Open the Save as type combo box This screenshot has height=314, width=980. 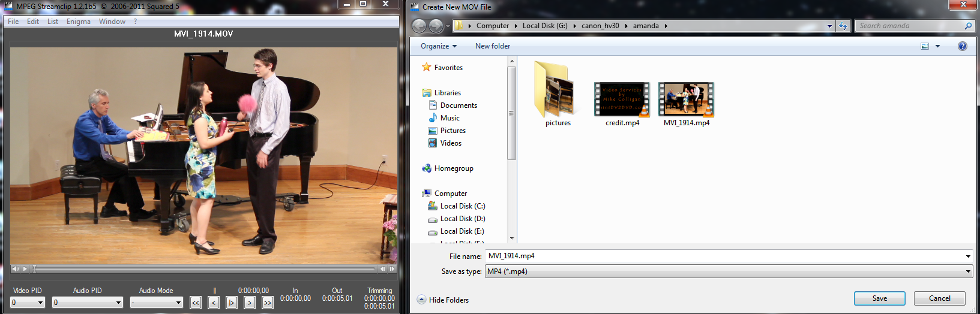point(729,271)
